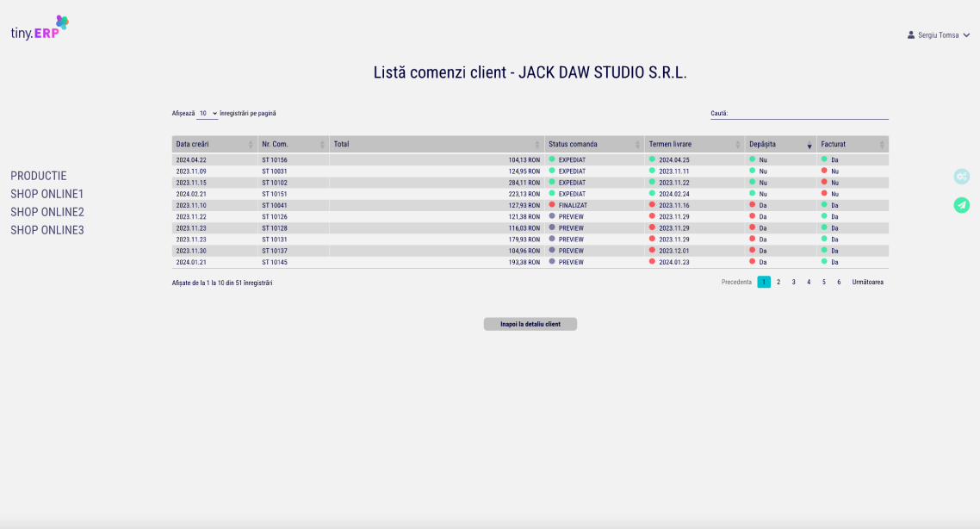
Task: Click creation date 2024.04.22
Action: click(x=191, y=160)
